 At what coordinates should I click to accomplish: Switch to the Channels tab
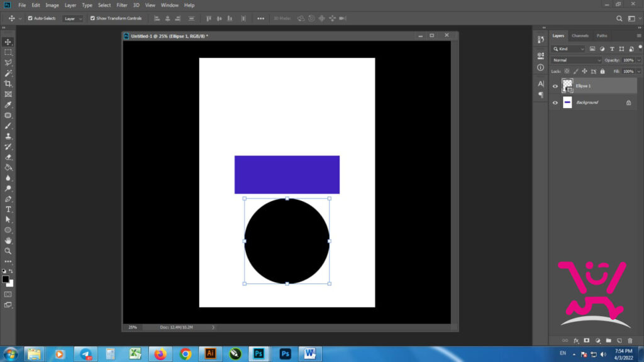click(x=580, y=36)
